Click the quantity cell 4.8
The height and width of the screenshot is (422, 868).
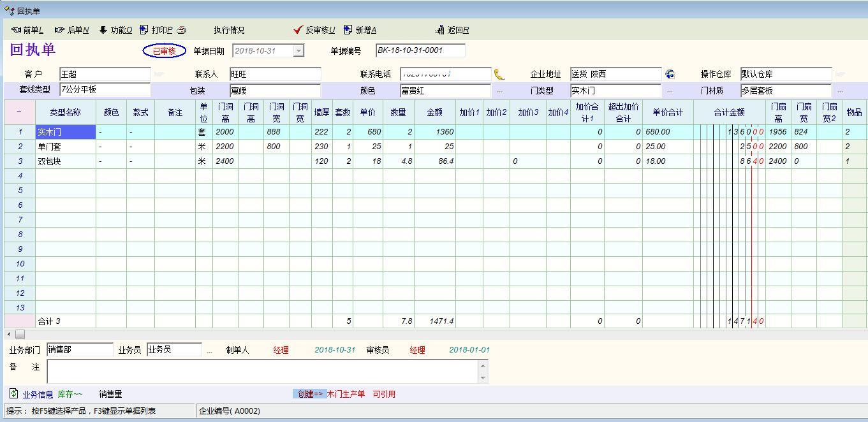(x=398, y=161)
